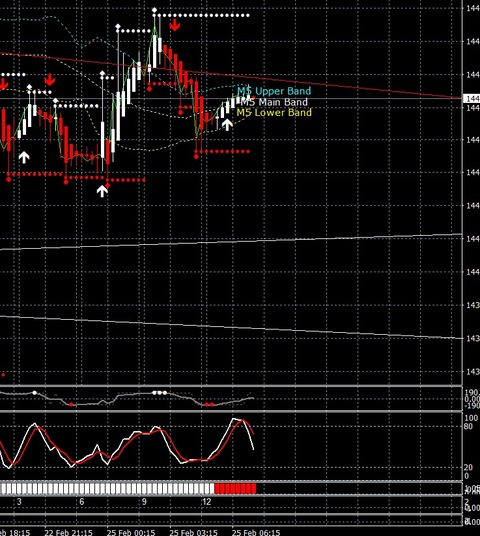Click the white dotted resistance line at chart top
The width and height of the screenshot is (480, 536).
[x=202, y=15]
